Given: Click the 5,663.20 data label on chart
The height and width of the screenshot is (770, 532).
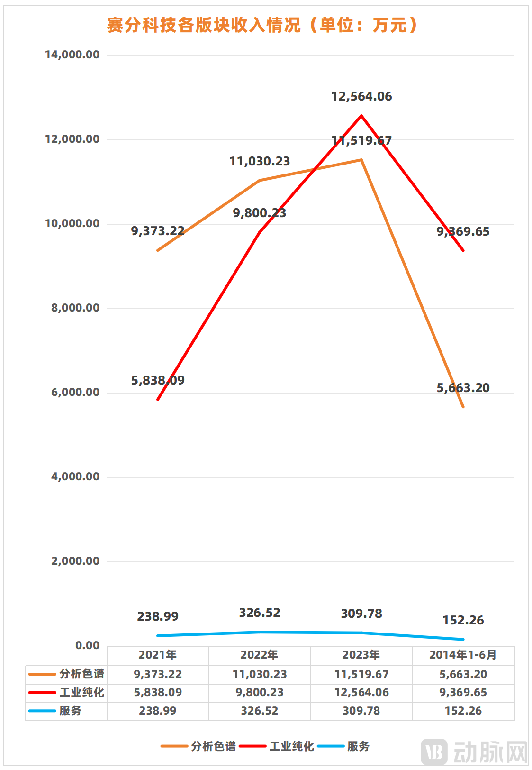Looking at the screenshot, I should click(x=463, y=388).
